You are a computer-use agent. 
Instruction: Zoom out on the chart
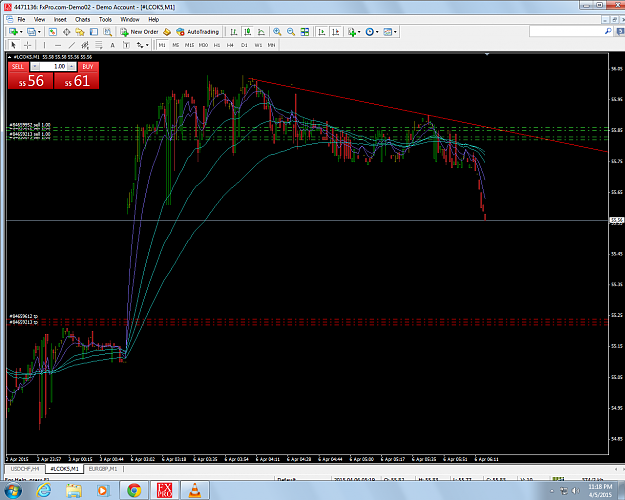tap(291, 32)
